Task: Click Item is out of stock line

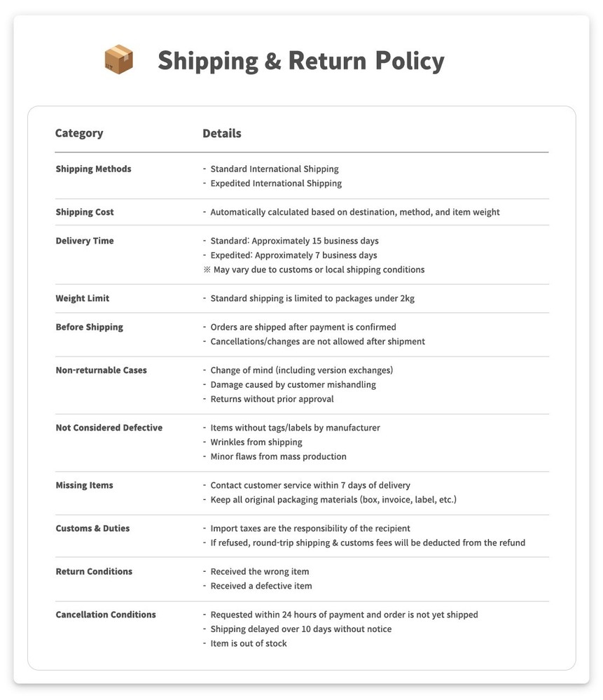Action: (249, 643)
